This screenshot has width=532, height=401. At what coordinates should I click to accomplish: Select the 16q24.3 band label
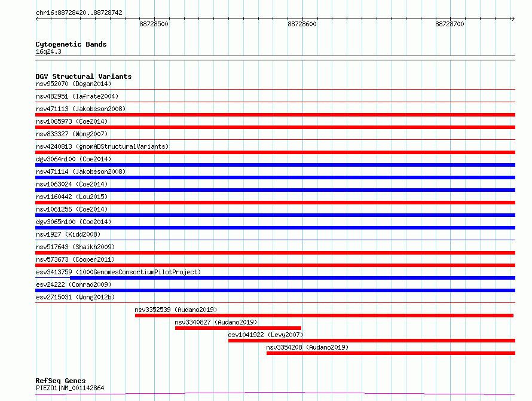point(48,51)
